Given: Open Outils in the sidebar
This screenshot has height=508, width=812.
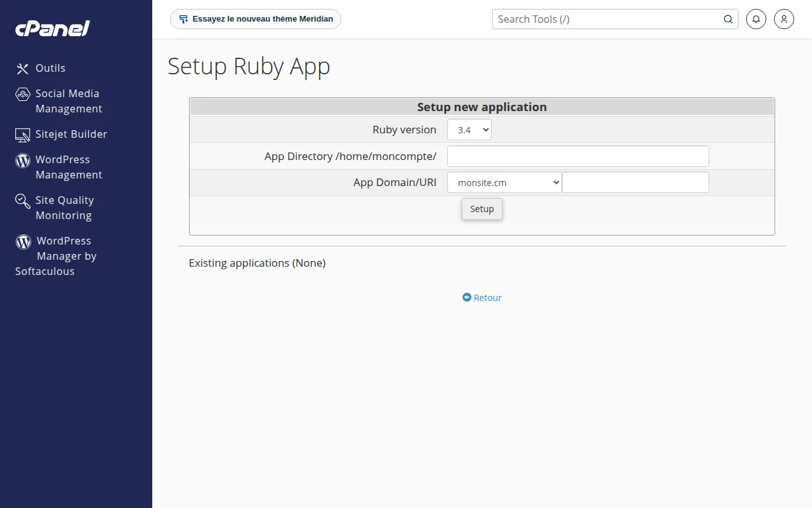Looking at the screenshot, I should 50,68.
